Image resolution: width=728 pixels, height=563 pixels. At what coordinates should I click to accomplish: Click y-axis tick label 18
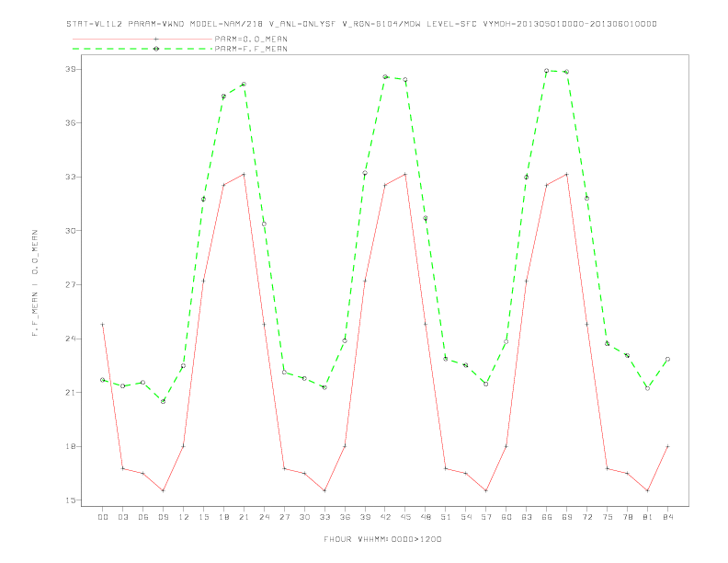coord(71,446)
